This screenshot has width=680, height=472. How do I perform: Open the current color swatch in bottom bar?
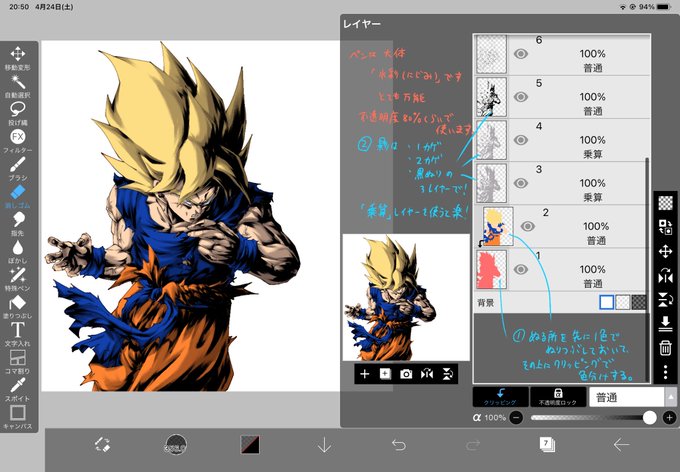click(250, 445)
